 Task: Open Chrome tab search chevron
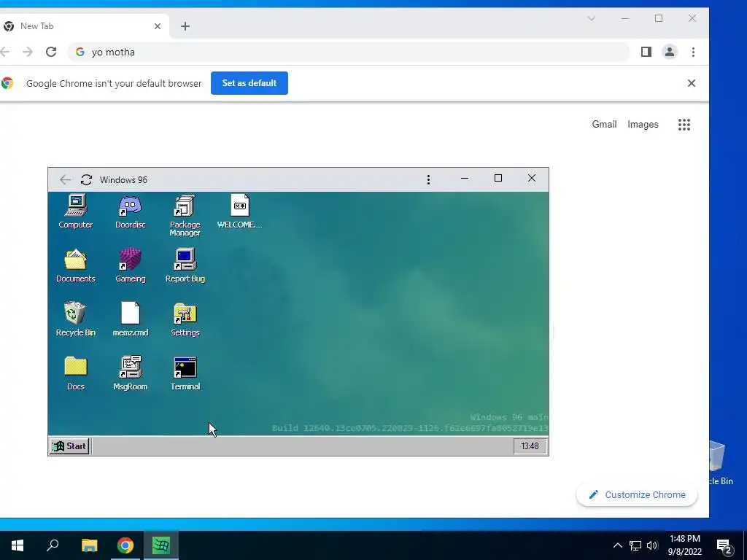click(x=591, y=18)
